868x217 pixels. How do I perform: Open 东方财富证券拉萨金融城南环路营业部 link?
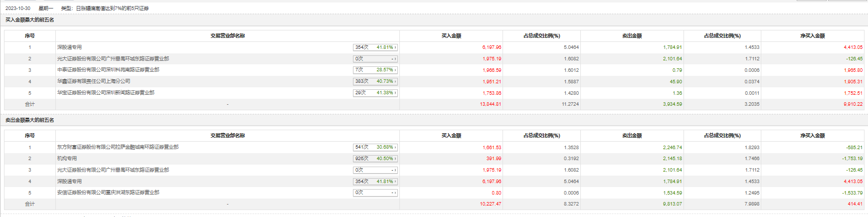pos(118,147)
